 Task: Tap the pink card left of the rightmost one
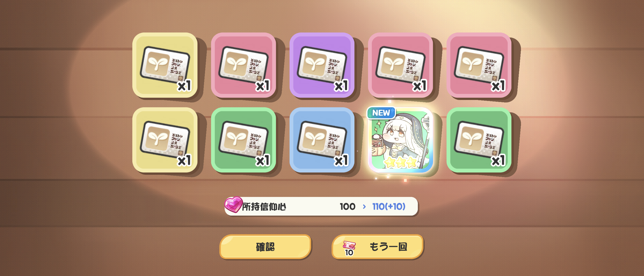[400, 65]
